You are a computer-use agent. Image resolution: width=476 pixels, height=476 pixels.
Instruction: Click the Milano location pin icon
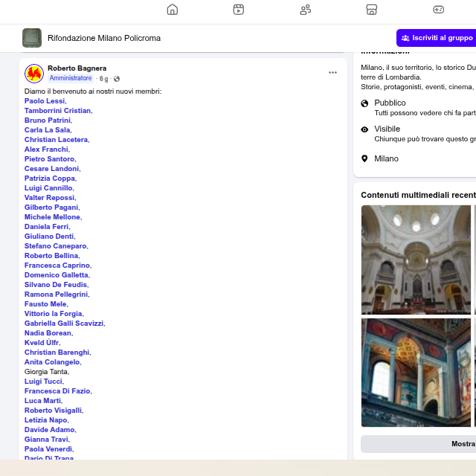click(364, 158)
